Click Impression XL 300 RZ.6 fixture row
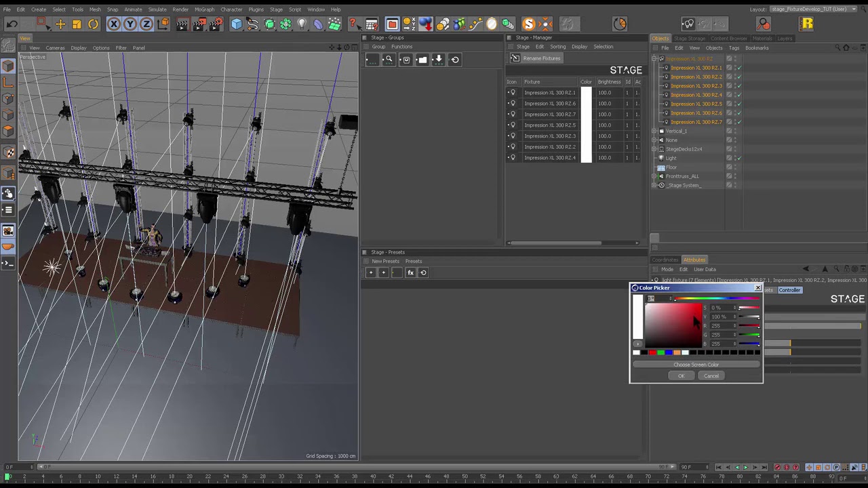Viewport: 868px width, 488px height. coord(573,104)
